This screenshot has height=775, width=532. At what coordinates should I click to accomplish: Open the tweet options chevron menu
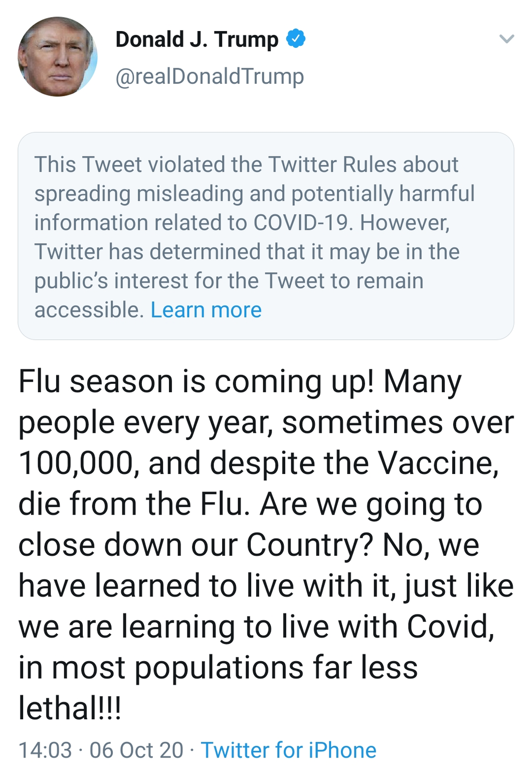coord(507,39)
